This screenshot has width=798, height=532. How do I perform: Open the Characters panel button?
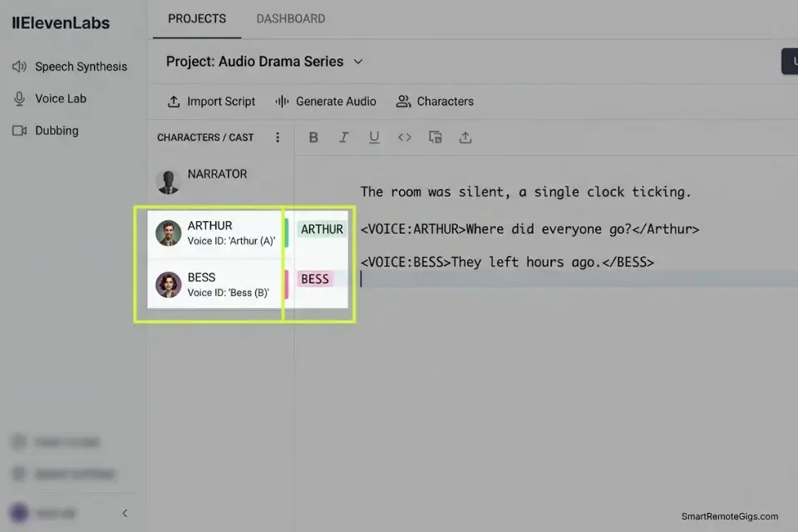435,101
